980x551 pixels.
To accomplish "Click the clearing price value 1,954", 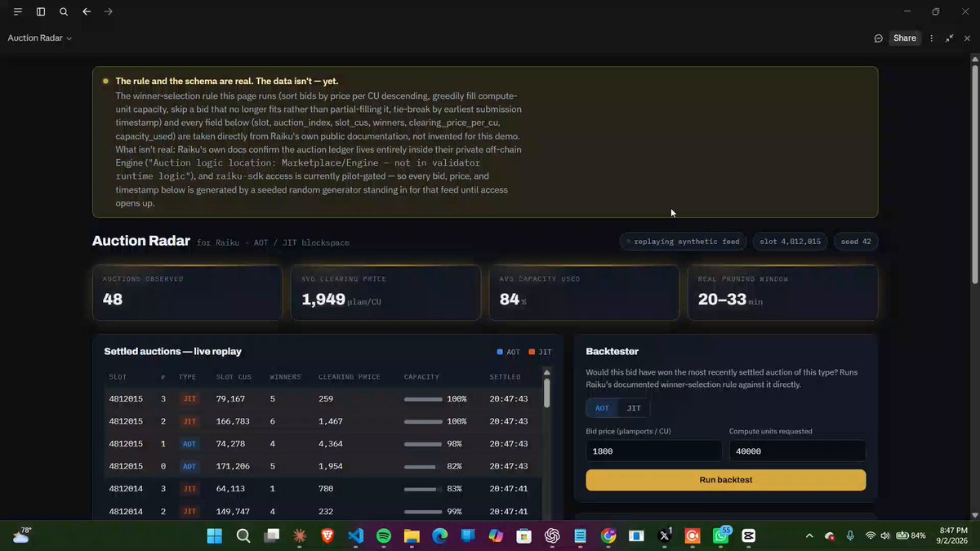I will (331, 466).
